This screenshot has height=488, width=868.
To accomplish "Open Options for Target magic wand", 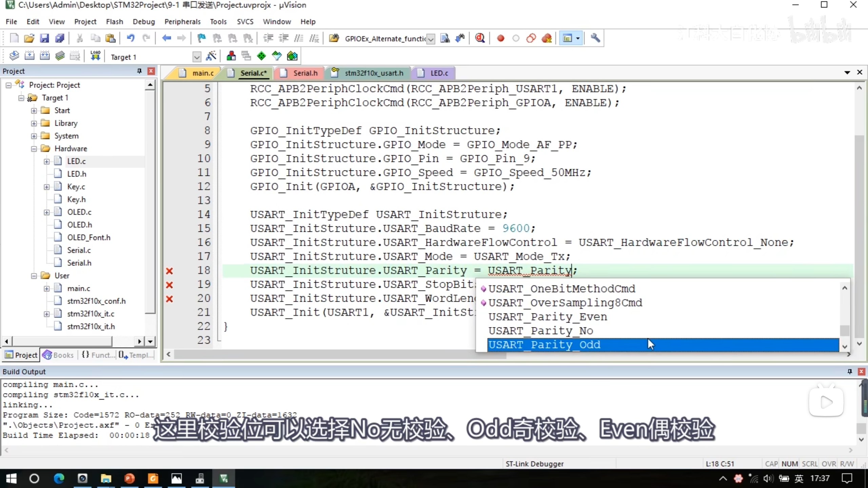I will point(211,56).
